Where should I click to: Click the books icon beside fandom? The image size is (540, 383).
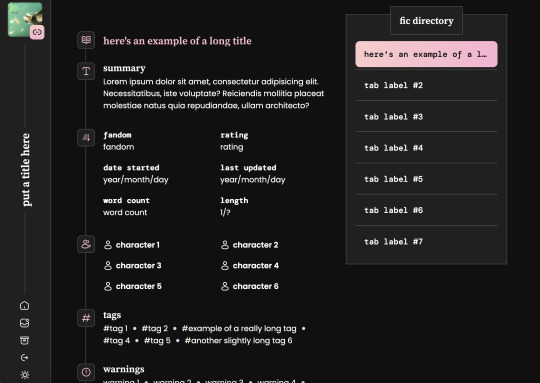[86, 138]
